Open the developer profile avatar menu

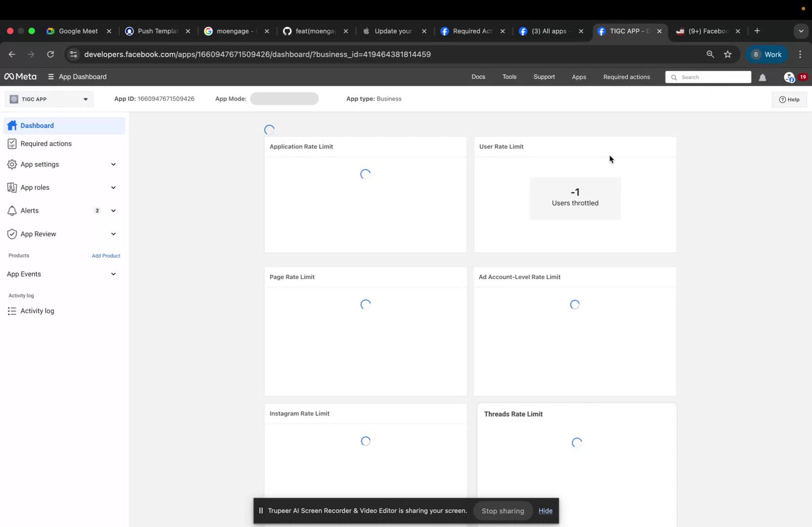coord(790,77)
